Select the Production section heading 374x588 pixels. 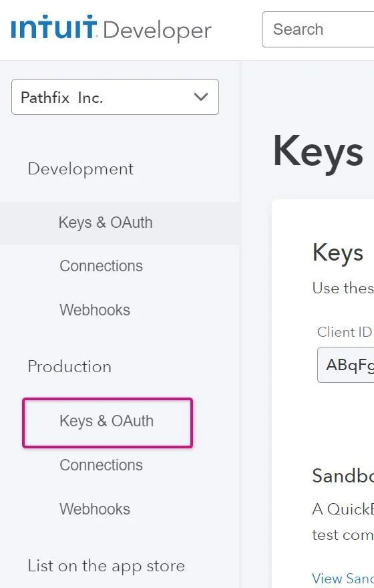pyautogui.click(x=69, y=366)
